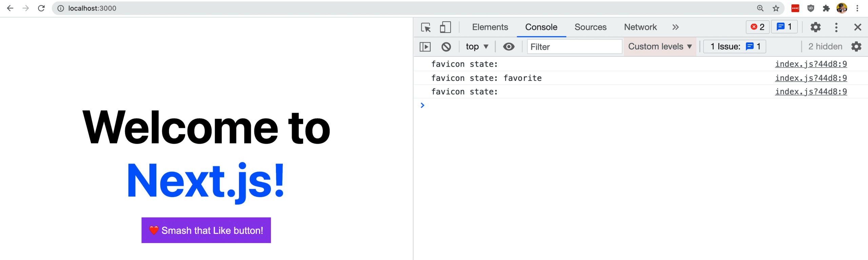The width and height of the screenshot is (868, 260).
Task: Open Console settings gear
Action: tap(856, 47)
